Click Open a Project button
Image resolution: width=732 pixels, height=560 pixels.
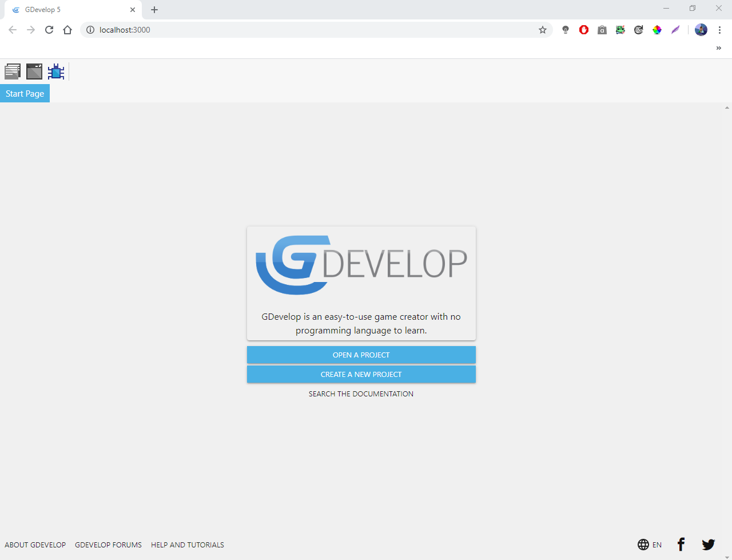pos(361,355)
